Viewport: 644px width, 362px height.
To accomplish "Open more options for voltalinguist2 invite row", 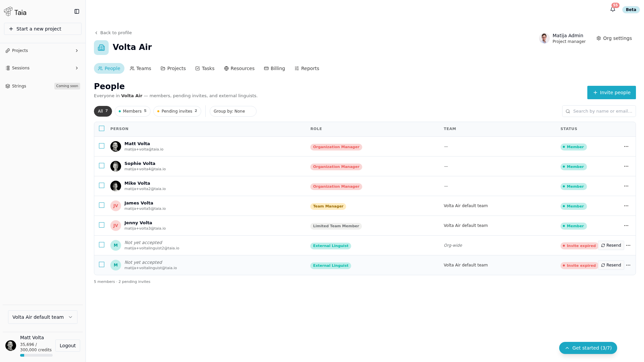I will tap(628, 246).
